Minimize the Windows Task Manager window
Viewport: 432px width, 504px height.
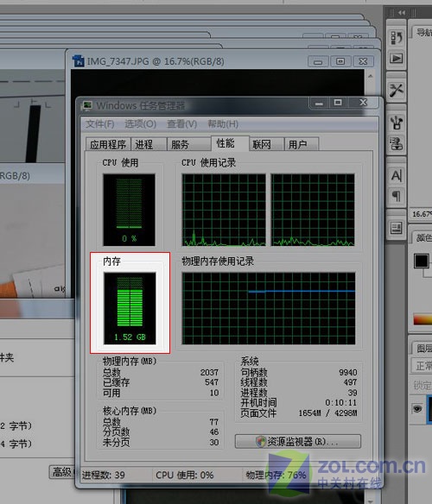point(319,103)
